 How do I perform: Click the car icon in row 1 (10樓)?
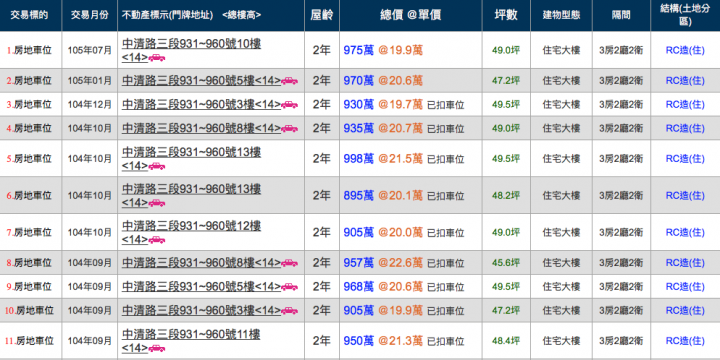(x=157, y=58)
